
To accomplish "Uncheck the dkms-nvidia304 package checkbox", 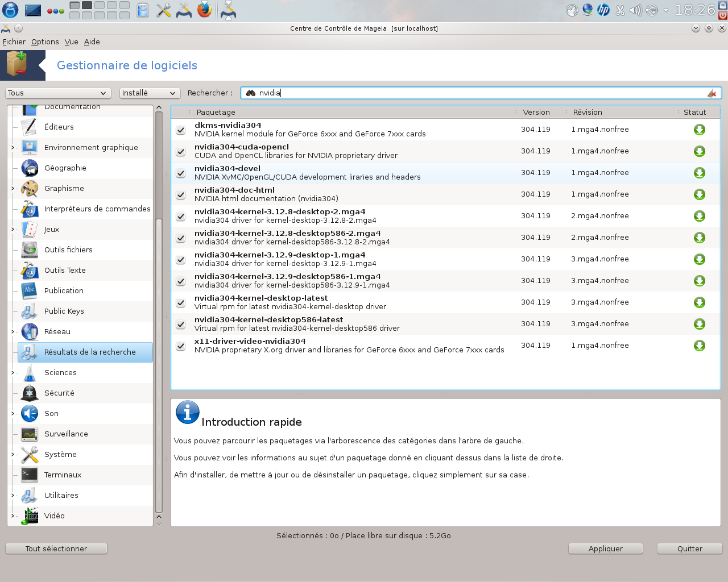I will [181, 130].
